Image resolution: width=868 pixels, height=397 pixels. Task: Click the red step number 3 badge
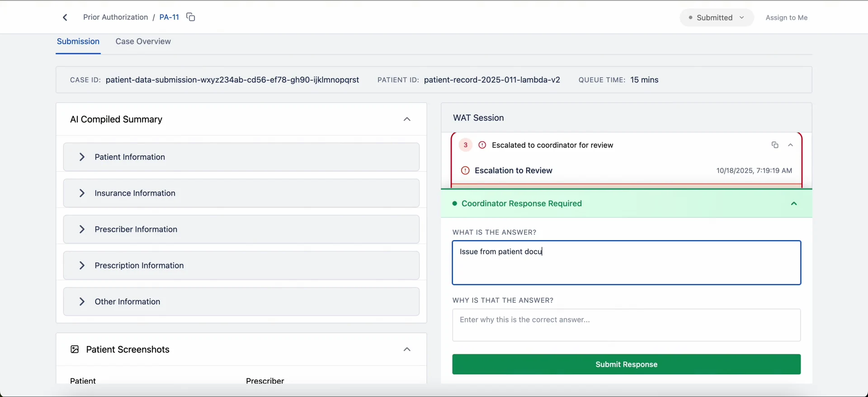click(x=465, y=145)
